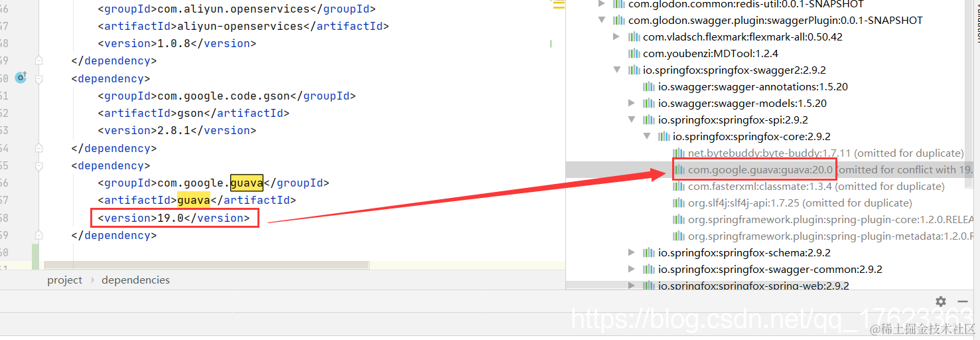Click groupId text com.google.code.gson
980x340 pixels.
[224, 96]
